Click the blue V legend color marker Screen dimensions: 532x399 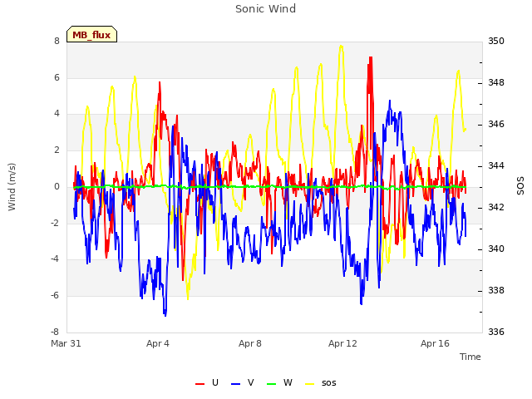coord(235,384)
